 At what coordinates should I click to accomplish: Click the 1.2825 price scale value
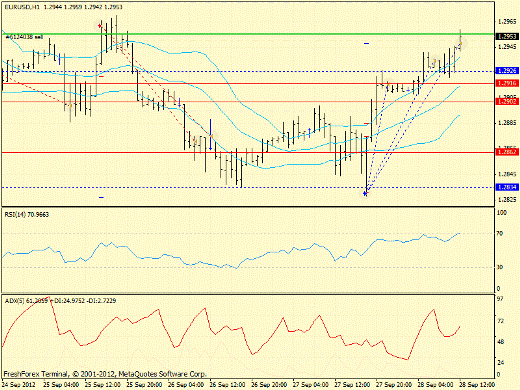click(x=507, y=200)
